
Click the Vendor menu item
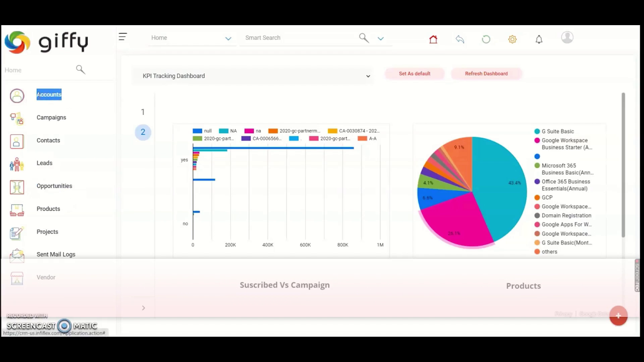point(46,277)
